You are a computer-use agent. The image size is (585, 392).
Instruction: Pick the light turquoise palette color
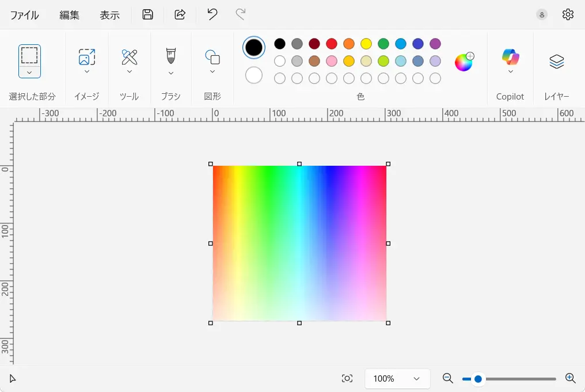point(401,61)
